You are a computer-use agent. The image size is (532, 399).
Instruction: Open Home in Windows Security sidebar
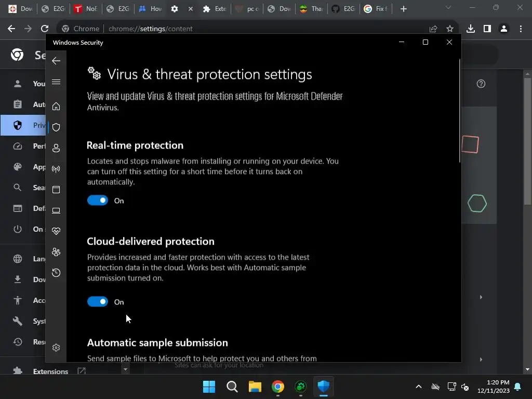(x=56, y=107)
